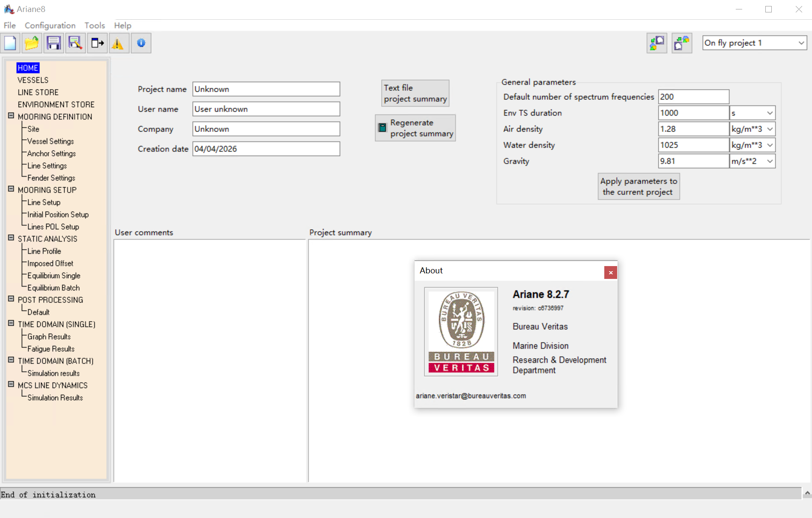The height and width of the screenshot is (518, 812).
Task: Collapse the STATIC ANALYSIS tree node
Action: pyautogui.click(x=11, y=238)
